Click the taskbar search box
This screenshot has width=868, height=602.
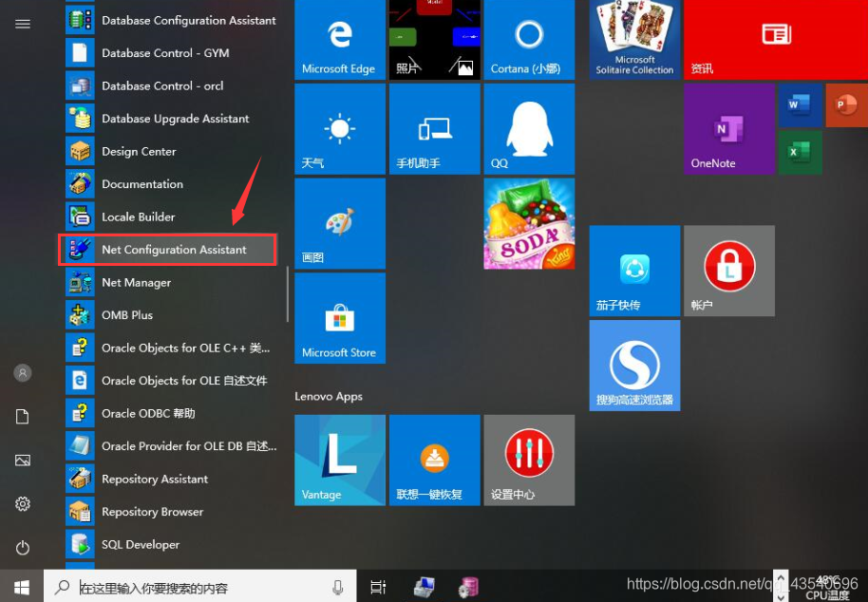(199, 587)
